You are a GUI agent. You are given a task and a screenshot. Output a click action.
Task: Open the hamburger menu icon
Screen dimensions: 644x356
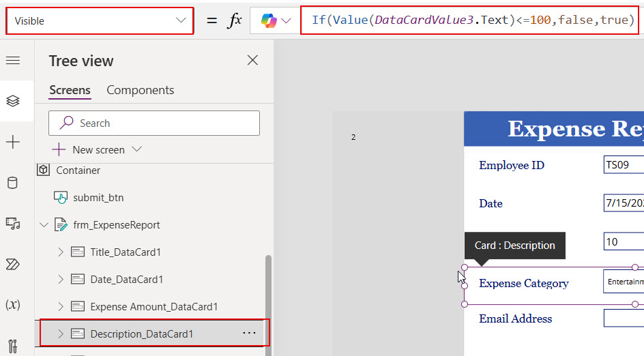13,61
